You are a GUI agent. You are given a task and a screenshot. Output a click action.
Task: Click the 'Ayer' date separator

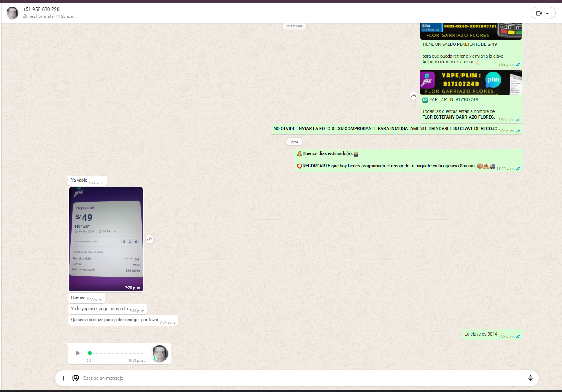[x=294, y=142]
